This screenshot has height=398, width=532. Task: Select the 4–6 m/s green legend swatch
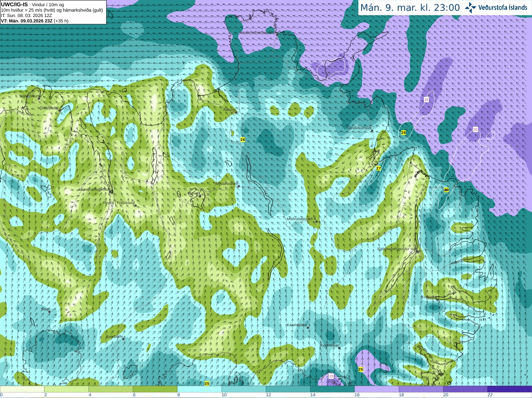pos(111,389)
